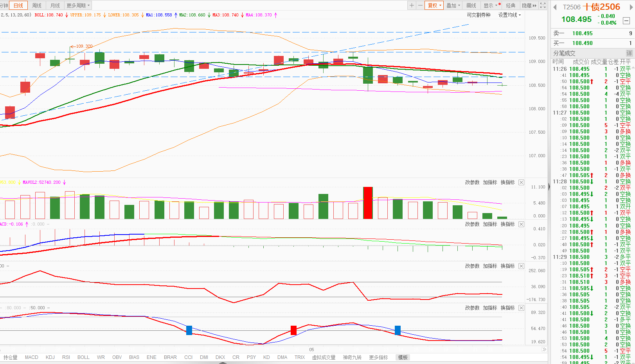Select WR indicator tab
635x364 pixels.
(x=101, y=357)
